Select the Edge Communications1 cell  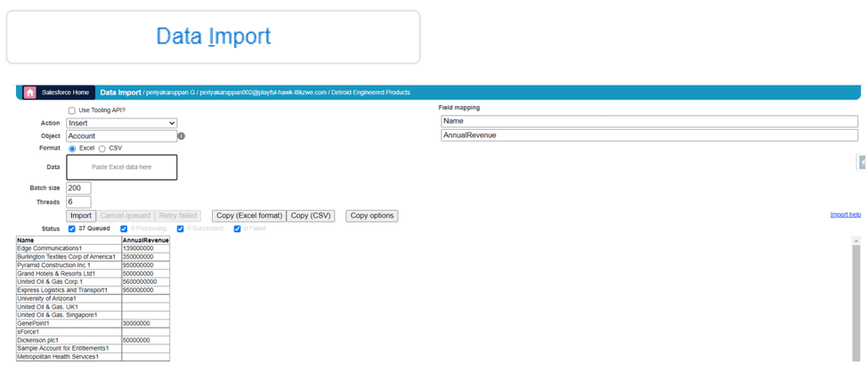click(x=69, y=248)
